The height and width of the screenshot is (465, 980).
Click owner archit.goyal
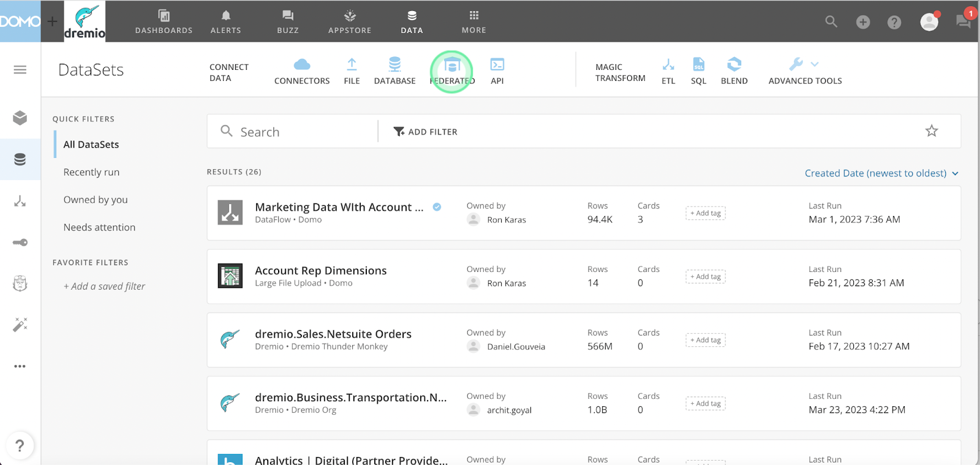pos(509,410)
